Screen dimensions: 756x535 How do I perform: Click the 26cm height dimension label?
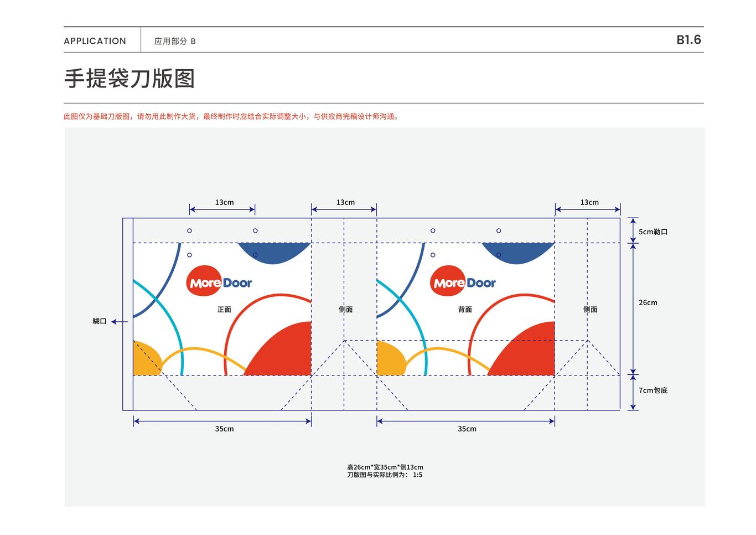(x=648, y=302)
